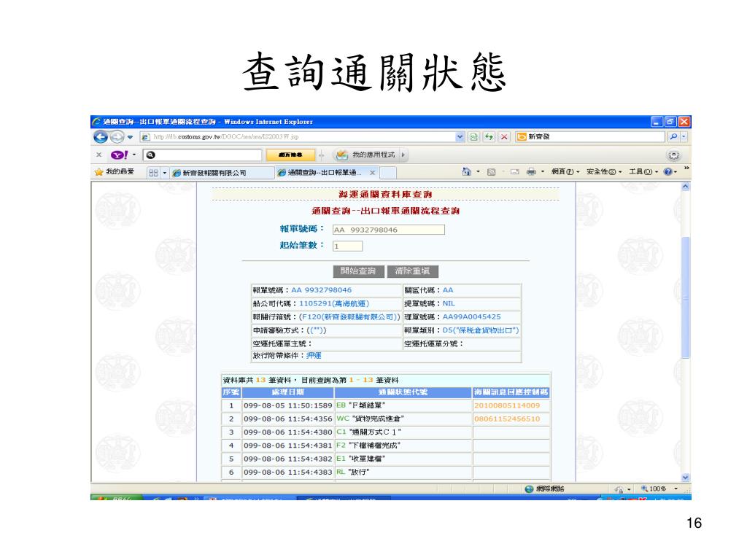Open 我的應用程式 on the Yahoo toolbar
This screenshot has width=747, height=560.
point(366,155)
